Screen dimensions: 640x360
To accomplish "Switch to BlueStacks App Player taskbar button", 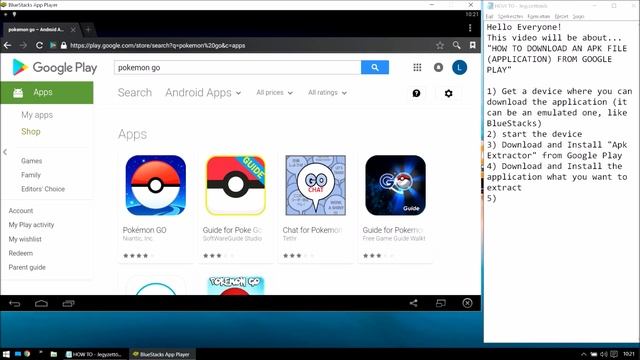I will [x=162, y=354].
